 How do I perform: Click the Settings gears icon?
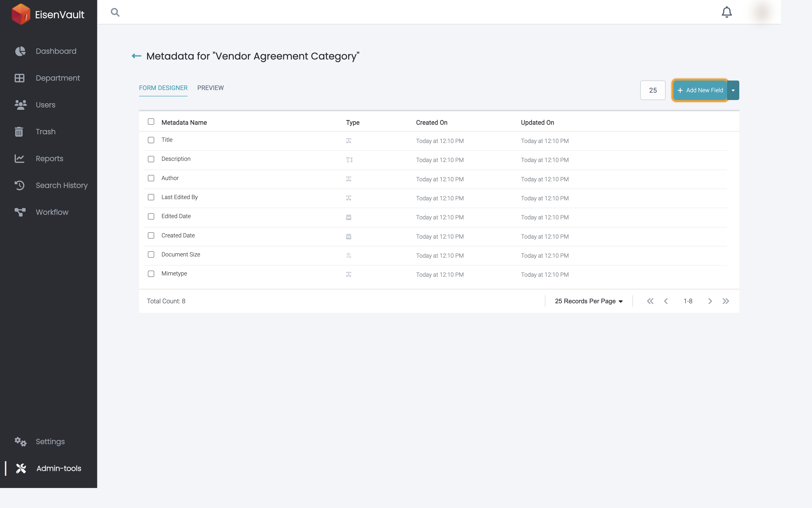click(x=20, y=441)
